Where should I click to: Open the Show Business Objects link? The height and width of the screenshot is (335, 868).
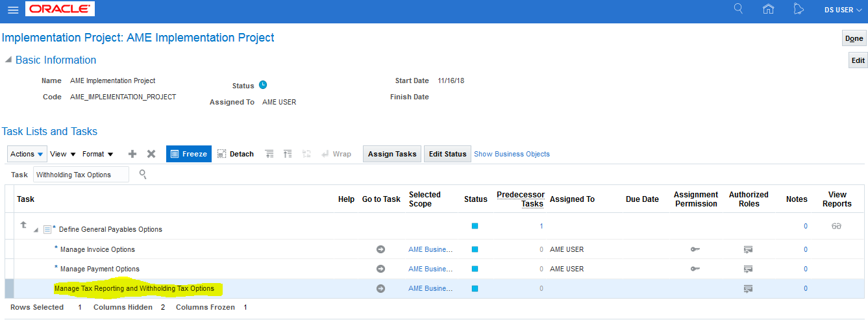click(x=512, y=154)
